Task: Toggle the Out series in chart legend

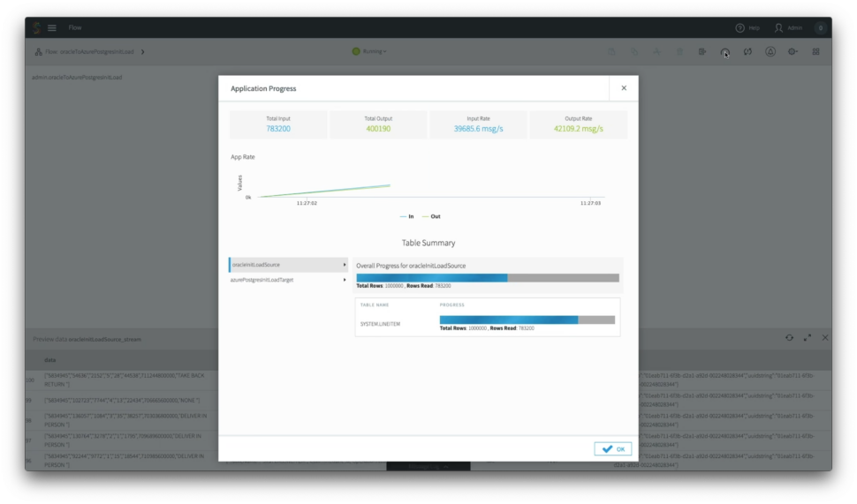Action: [431, 217]
